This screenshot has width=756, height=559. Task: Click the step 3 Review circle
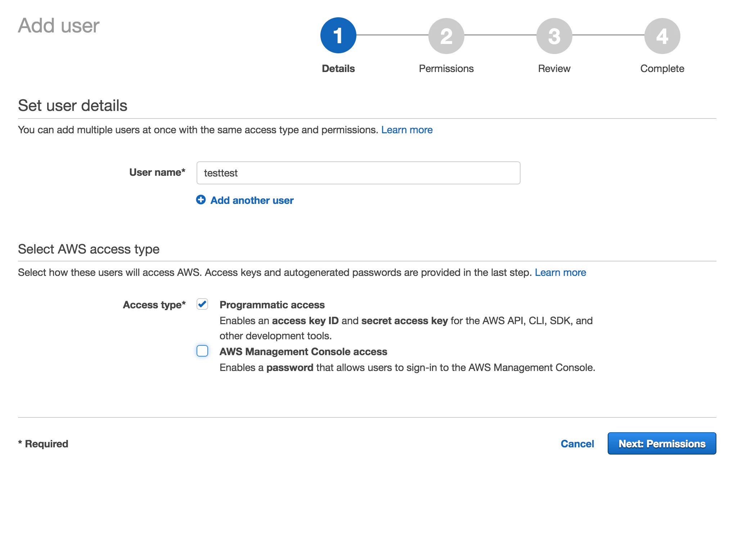554,36
